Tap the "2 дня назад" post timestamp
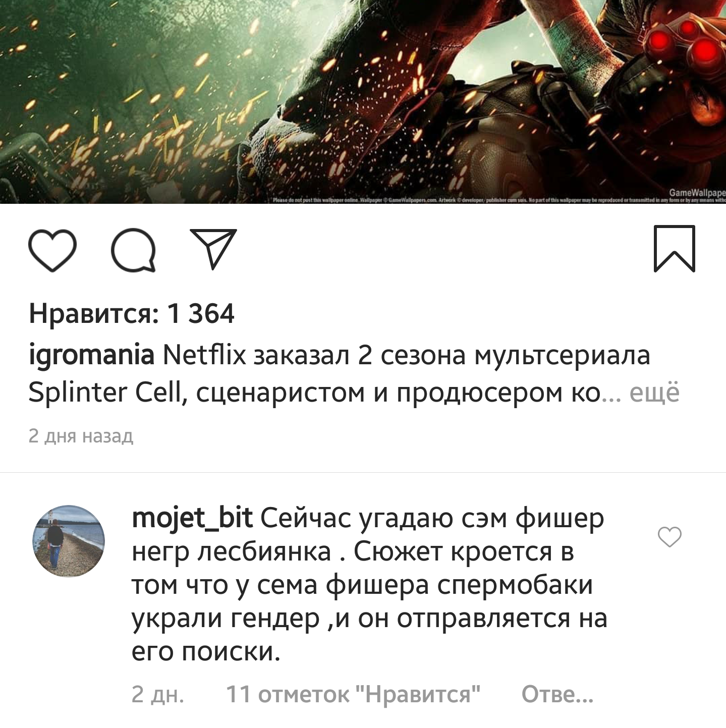The height and width of the screenshot is (728, 726). [81, 435]
